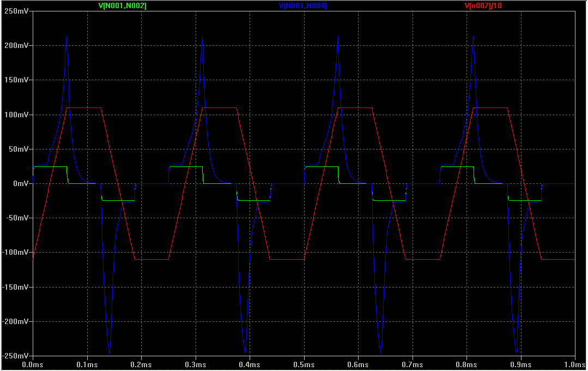Click the first blue positive peak tip
Screen dimensions: 588x371
[x=66, y=37]
